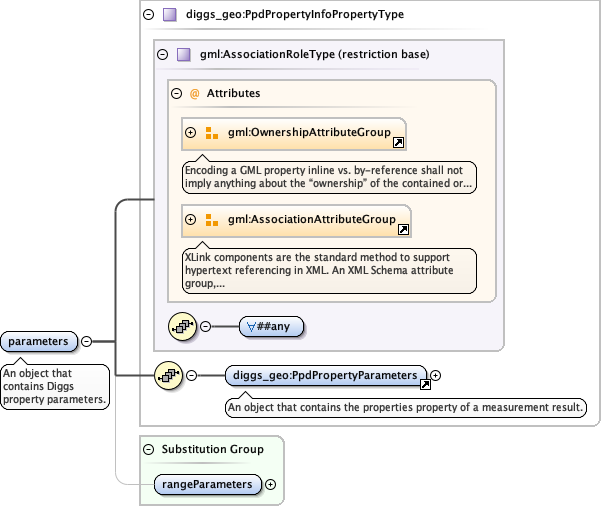
Task: Click the gml:AssociationRoleType purple type icon
Action: [183, 54]
